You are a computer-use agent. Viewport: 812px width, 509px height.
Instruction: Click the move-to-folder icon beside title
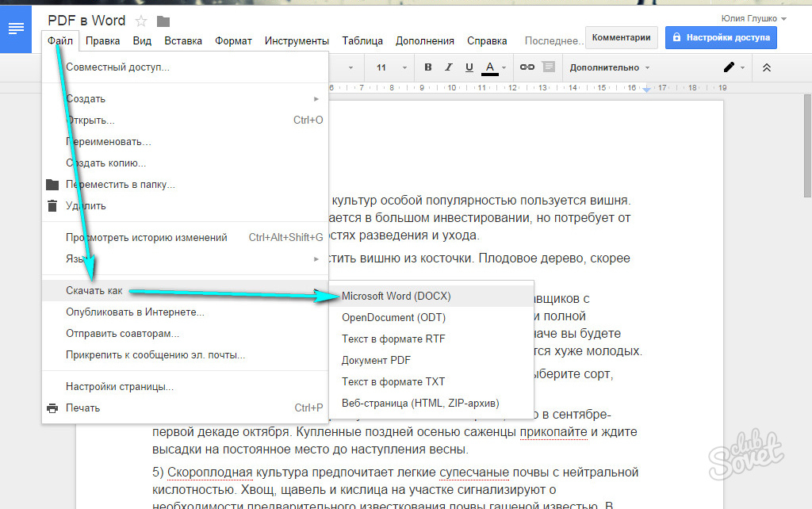(x=163, y=21)
